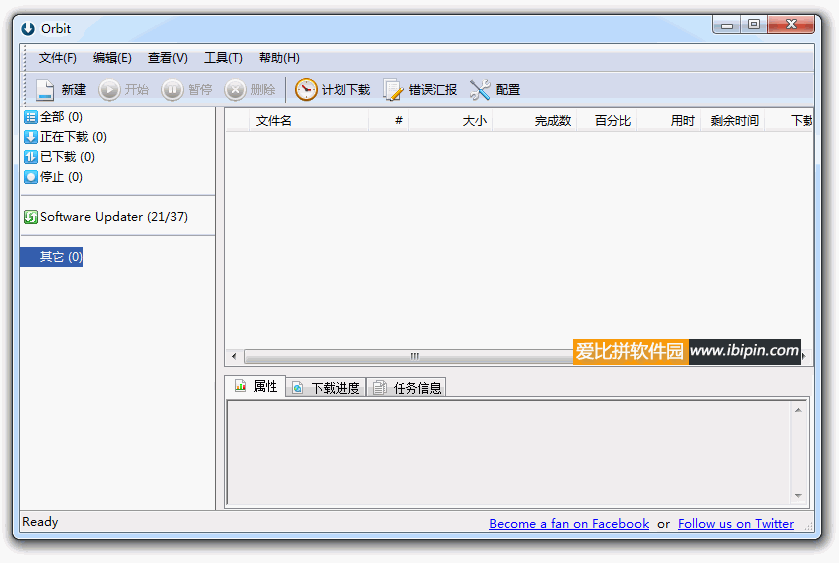839x563 pixels.
Task: Select 已下载 (0) category
Action: [59, 157]
